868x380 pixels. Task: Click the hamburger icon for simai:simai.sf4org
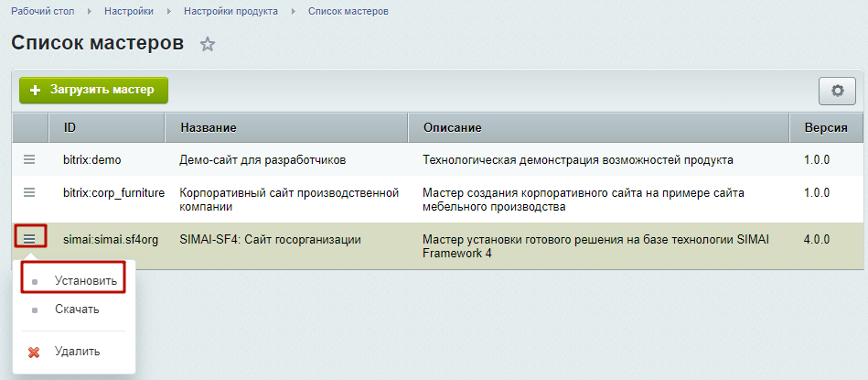29,239
